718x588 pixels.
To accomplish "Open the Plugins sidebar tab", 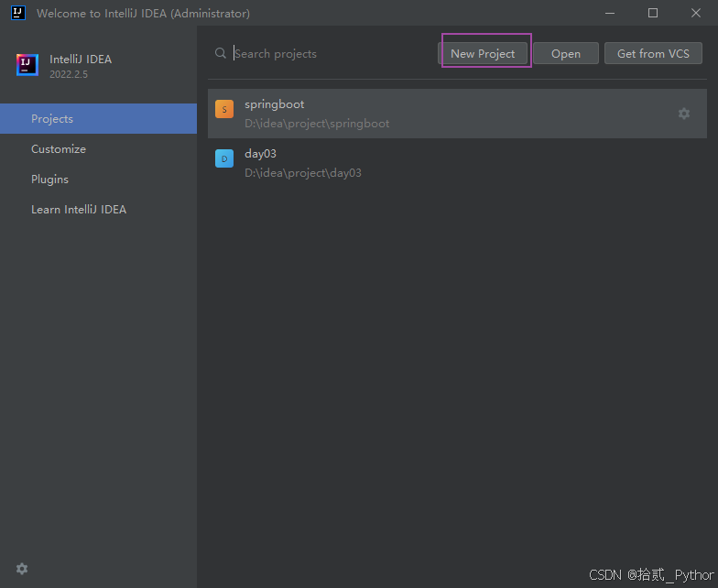I will pyautogui.click(x=99, y=180).
